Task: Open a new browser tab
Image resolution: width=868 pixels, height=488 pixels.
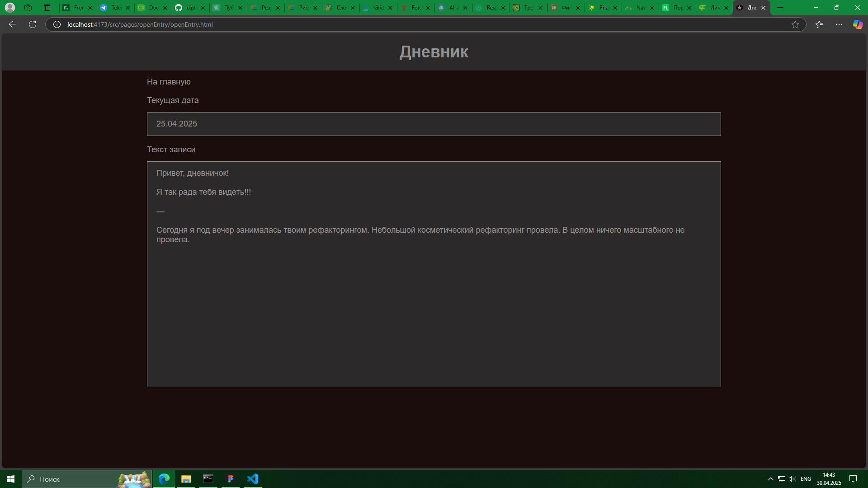Action: coord(780,8)
